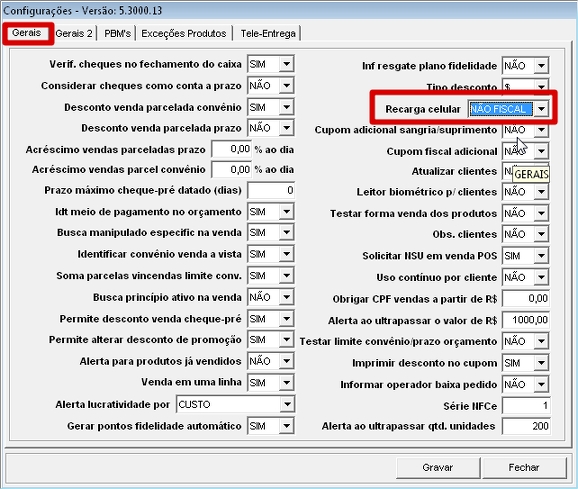Click Acréscimo vendas parceladas prazo field
The width and height of the screenshot is (578, 489).
click(231, 149)
